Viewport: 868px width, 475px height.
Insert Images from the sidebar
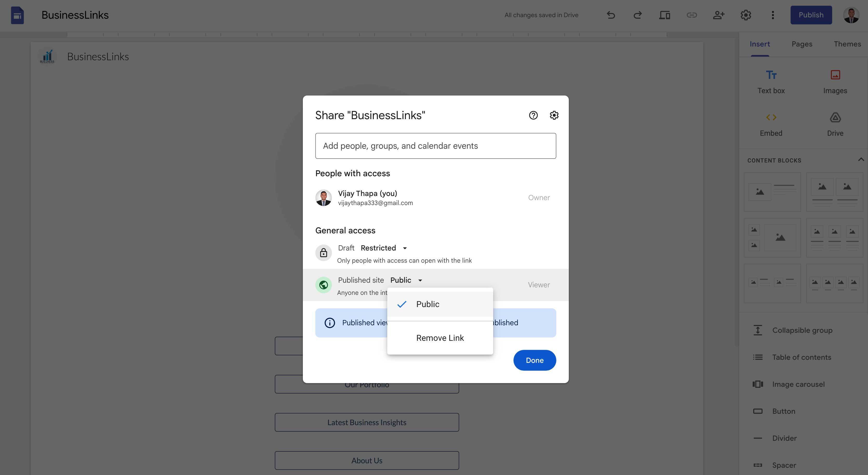(x=835, y=82)
